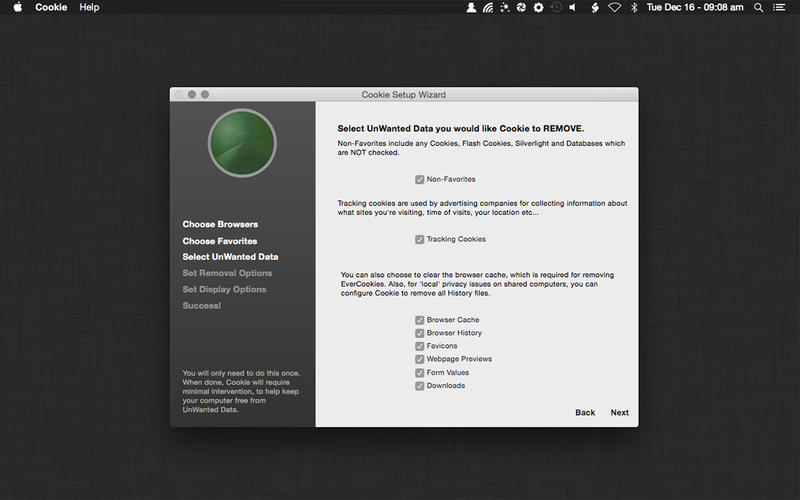Click the 'Tracking cookies are used by advertising' paragraph
Image resolution: width=800 pixels, height=500 pixels.
click(x=482, y=208)
